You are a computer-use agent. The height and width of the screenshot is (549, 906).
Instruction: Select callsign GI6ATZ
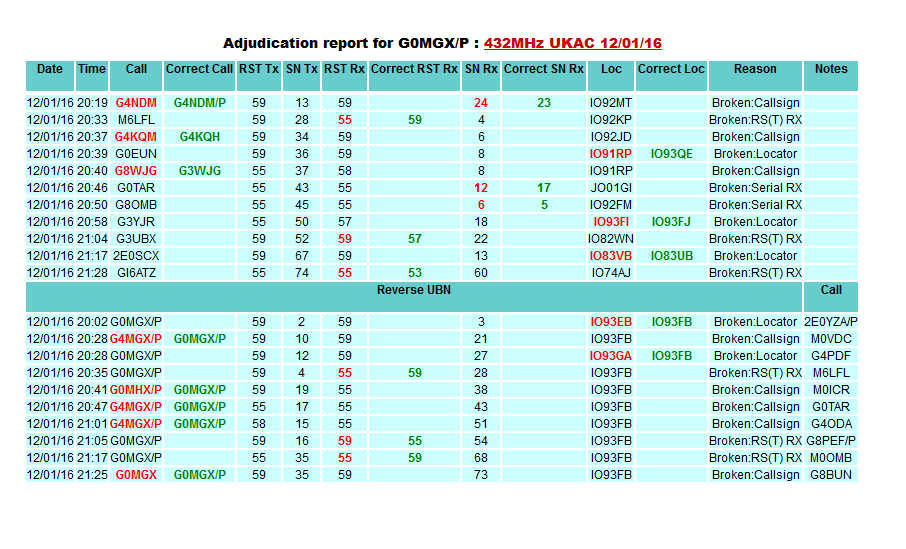click(136, 273)
